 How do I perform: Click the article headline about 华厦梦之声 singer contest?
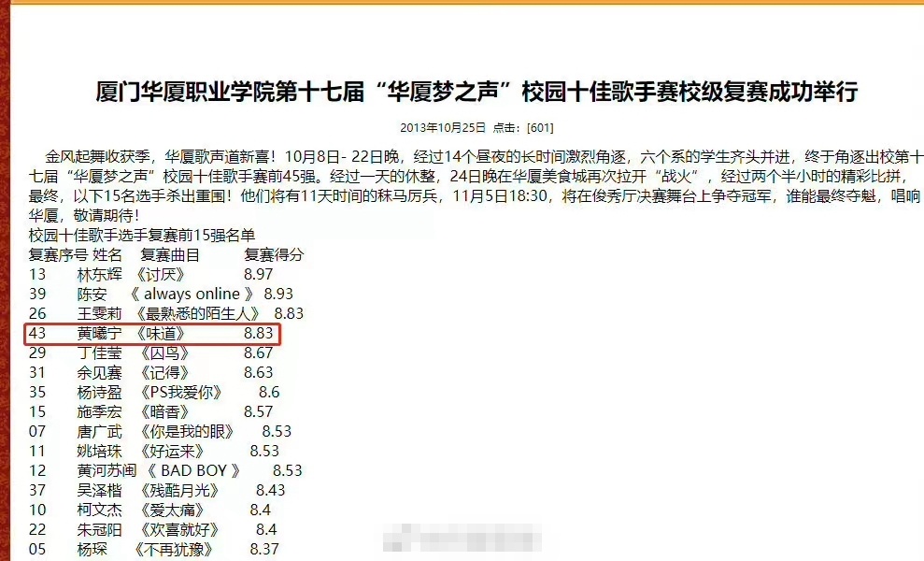point(476,92)
